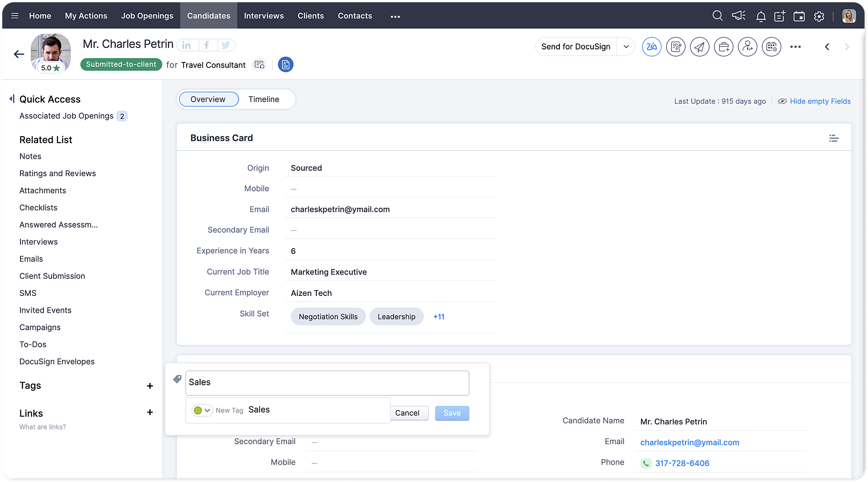
Task: Expand the +11 more skills
Action: pyautogui.click(x=438, y=317)
